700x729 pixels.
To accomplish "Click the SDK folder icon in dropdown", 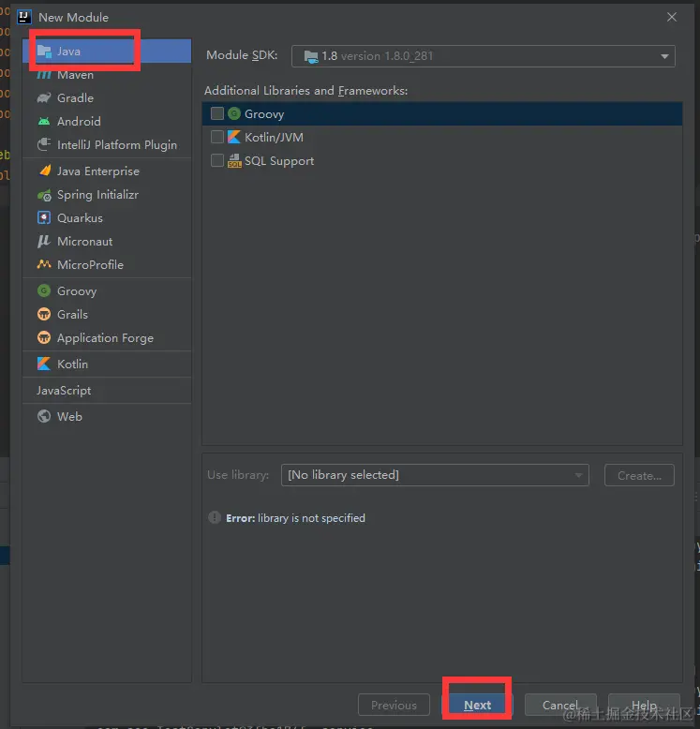I will click(x=311, y=56).
